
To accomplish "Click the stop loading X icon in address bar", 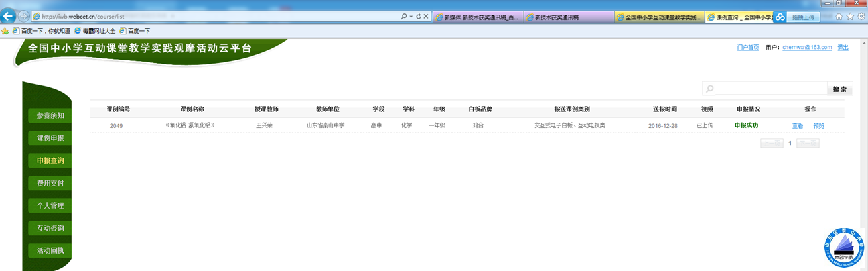I will point(426,17).
